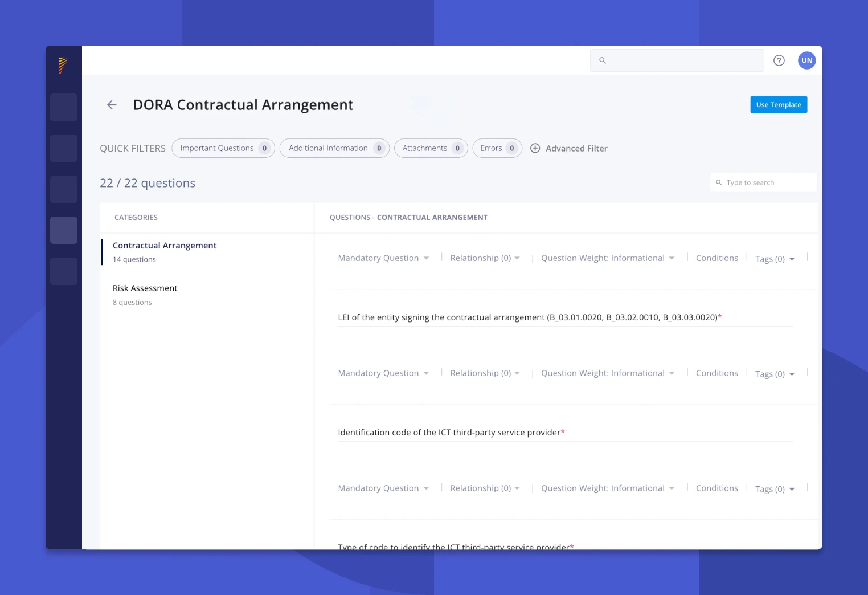Enable the Attachments quick filter
868x595 pixels.
[431, 148]
